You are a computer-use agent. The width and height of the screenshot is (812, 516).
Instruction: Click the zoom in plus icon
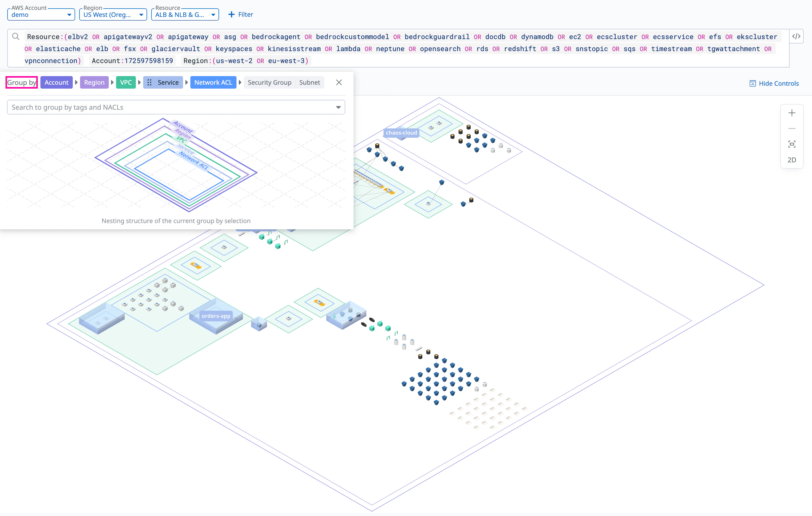point(791,113)
